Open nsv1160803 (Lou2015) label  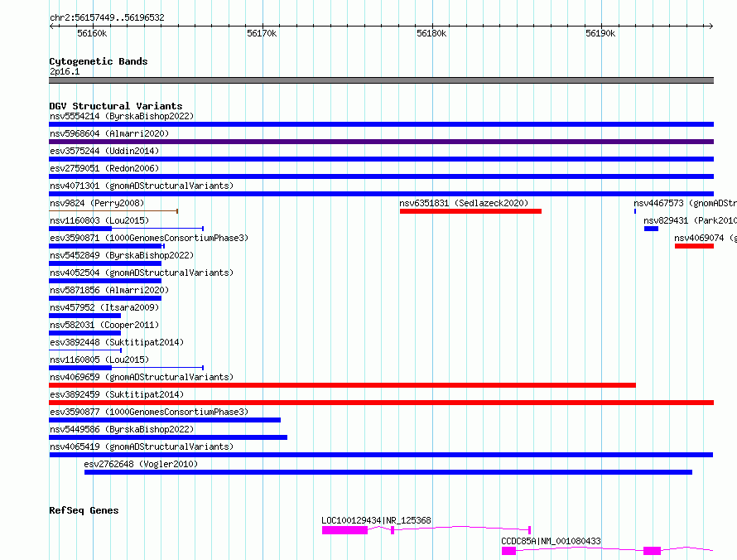click(x=99, y=220)
